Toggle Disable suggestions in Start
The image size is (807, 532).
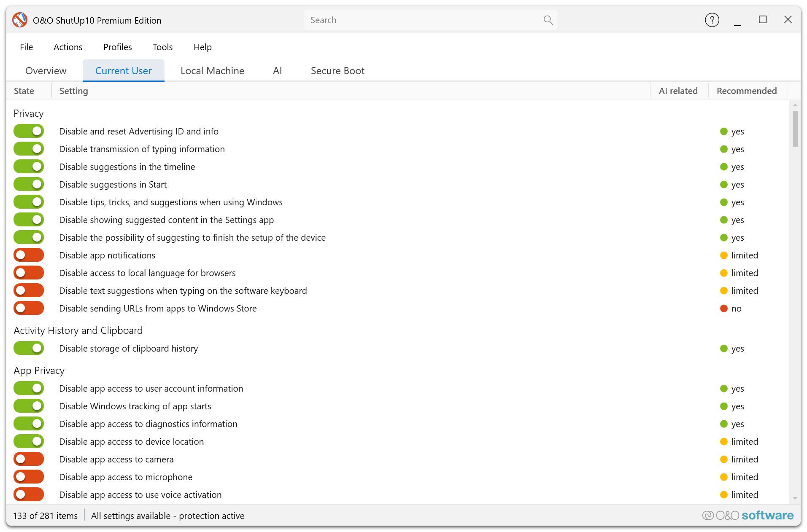(x=29, y=184)
